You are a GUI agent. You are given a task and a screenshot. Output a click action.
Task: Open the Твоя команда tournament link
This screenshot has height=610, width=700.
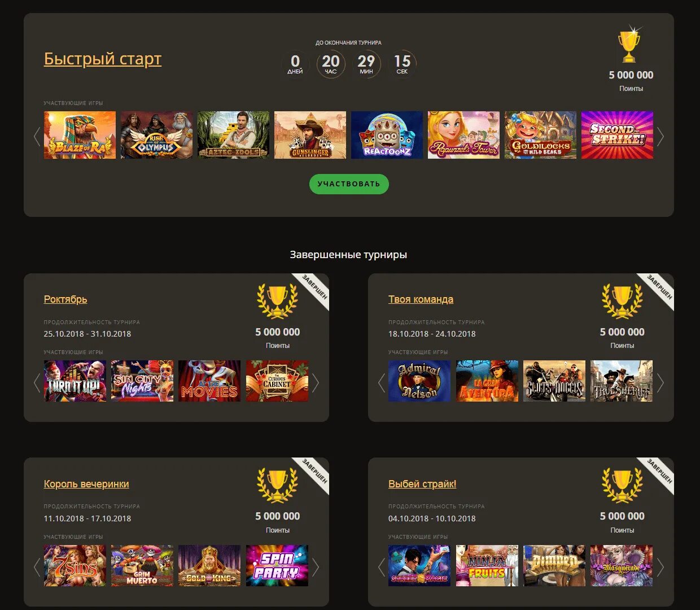coord(421,299)
